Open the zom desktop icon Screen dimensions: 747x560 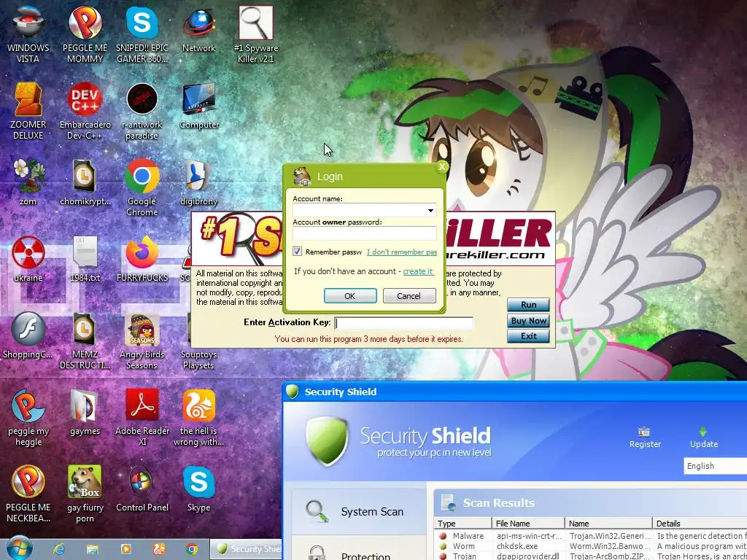pos(28,182)
